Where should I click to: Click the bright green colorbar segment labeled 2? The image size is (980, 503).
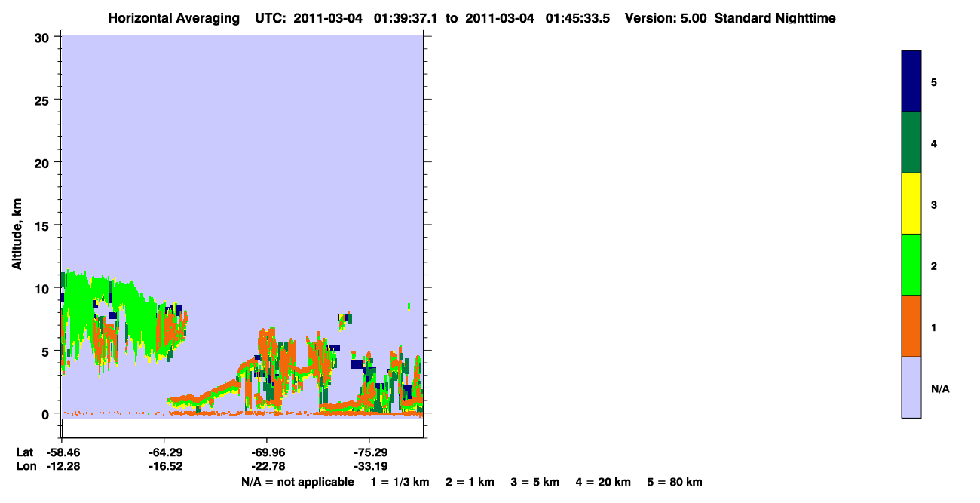[x=911, y=265]
